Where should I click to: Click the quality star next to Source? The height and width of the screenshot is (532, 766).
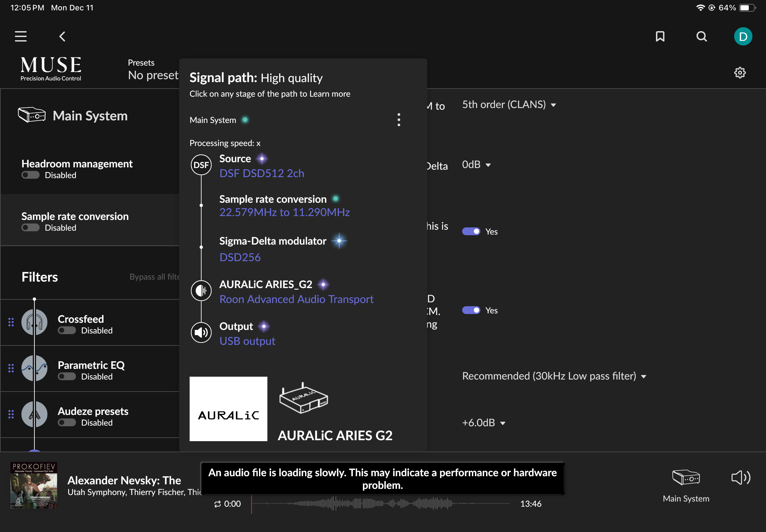click(x=262, y=159)
